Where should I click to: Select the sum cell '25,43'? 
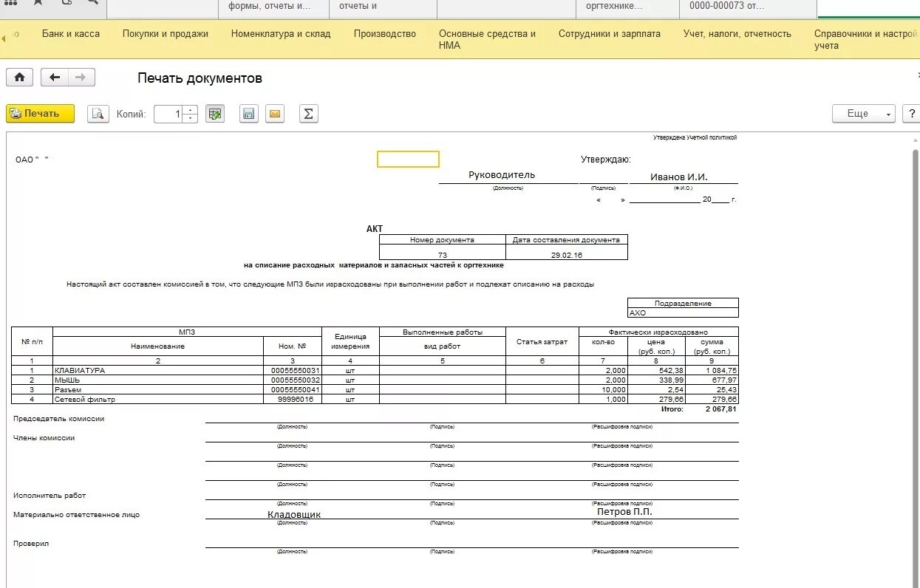coord(712,389)
